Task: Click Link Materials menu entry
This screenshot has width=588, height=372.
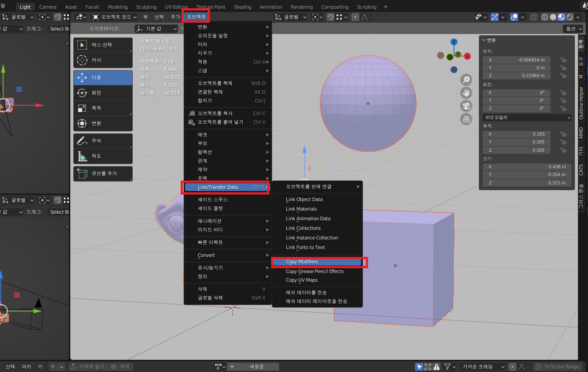Action: click(301, 209)
